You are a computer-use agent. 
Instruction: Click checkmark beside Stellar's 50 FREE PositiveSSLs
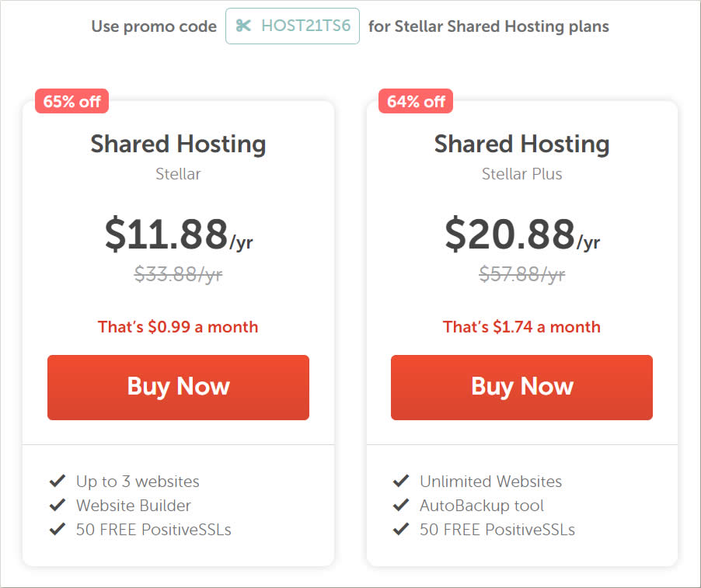click(58, 529)
